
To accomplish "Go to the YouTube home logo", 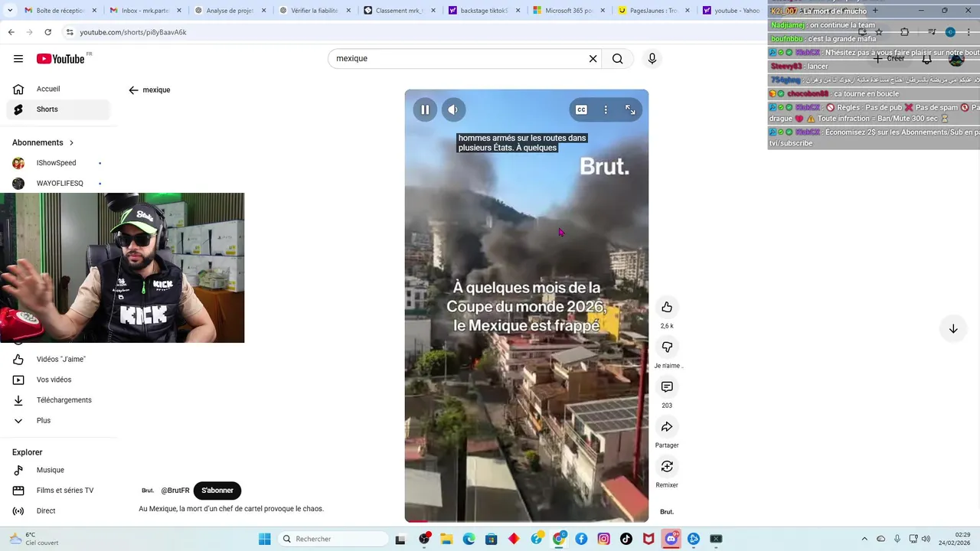I will click(x=60, y=59).
